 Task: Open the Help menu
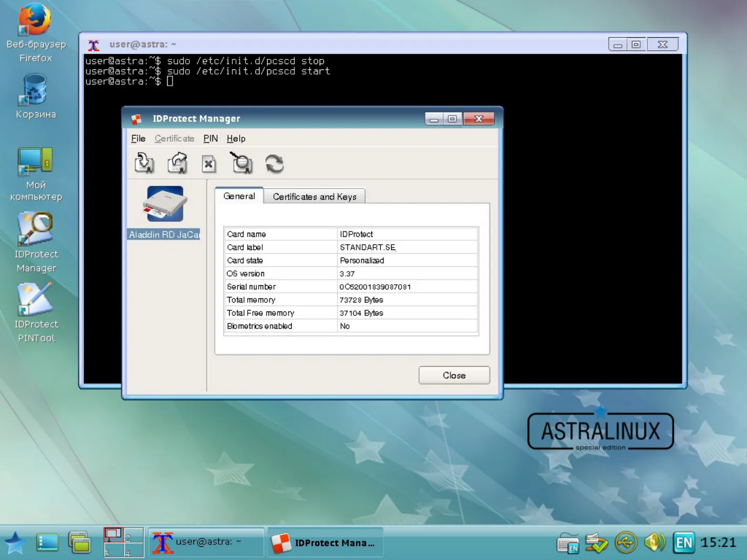pyautogui.click(x=236, y=139)
